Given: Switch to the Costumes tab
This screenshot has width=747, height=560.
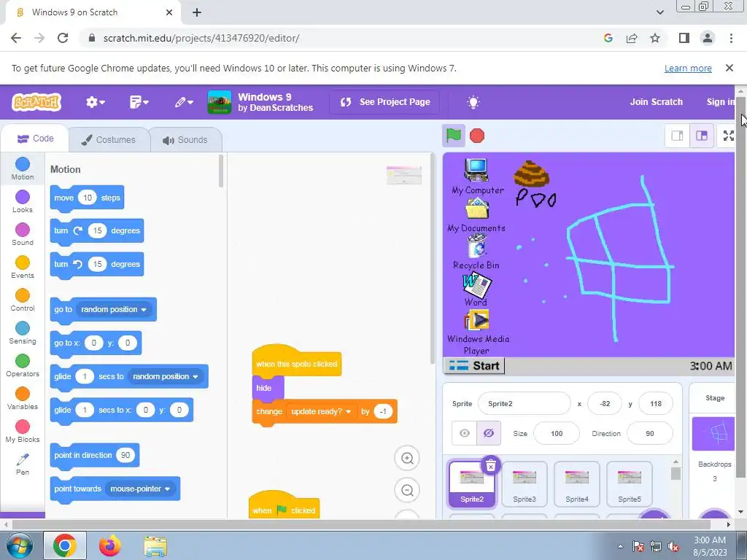Looking at the screenshot, I should pyautogui.click(x=109, y=139).
